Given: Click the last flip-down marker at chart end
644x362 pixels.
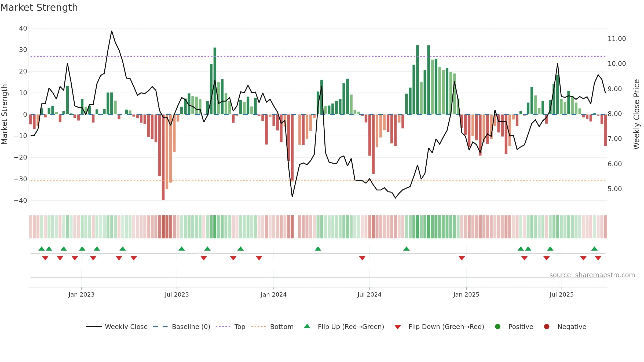Looking at the screenshot, I should click(x=598, y=258).
